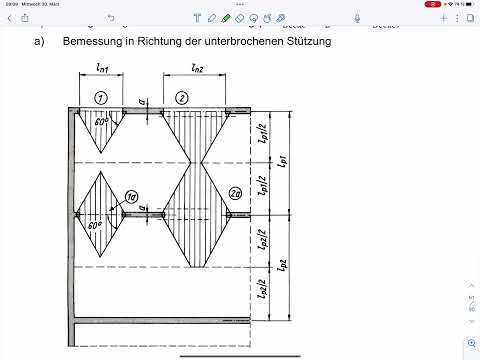Viewport: 480px width, 360px height.
Task: Go back with the left chevron
Action: (x=10, y=18)
